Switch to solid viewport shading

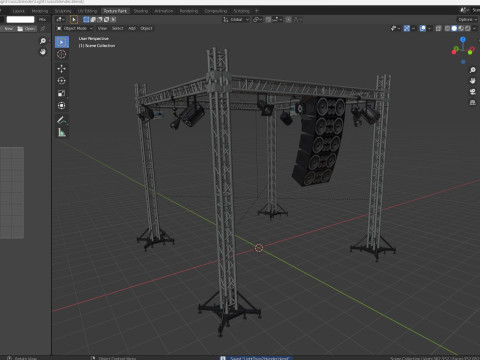tap(454, 28)
